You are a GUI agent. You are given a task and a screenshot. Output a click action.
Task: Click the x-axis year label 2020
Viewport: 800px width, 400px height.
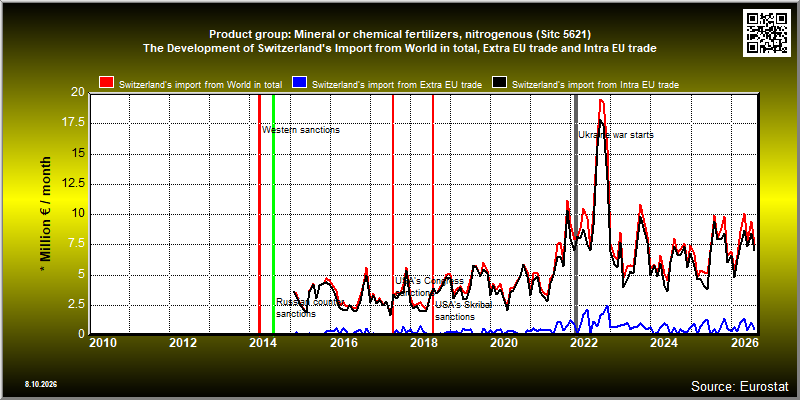(x=503, y=342)
